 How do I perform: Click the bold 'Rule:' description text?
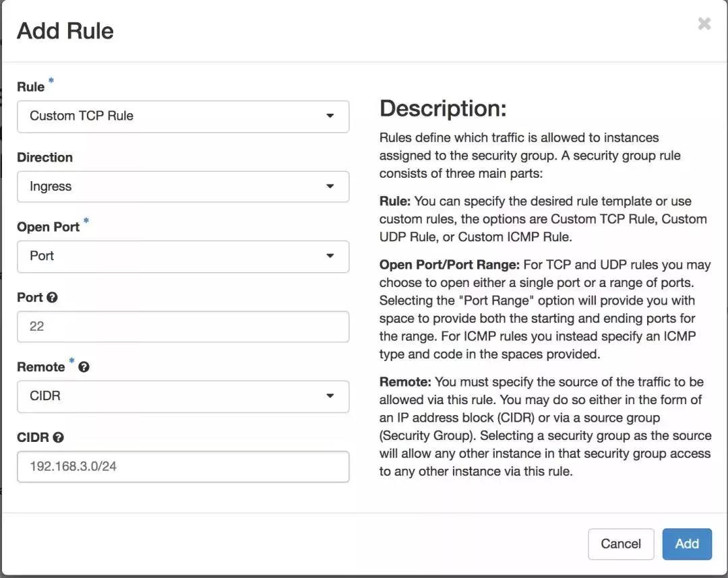(394, 201)
